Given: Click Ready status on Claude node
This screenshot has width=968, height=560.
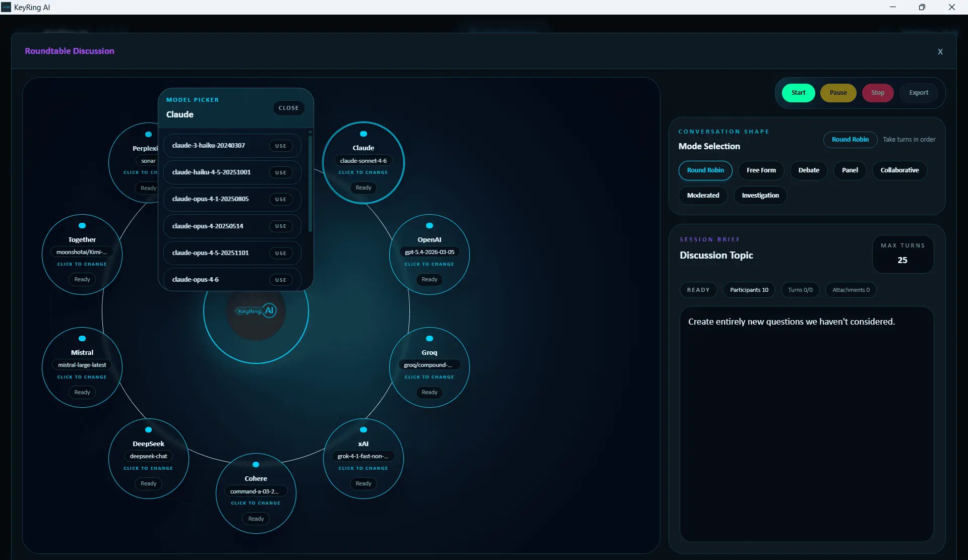Looking at the screenshot, I should (x=364, y=188).
